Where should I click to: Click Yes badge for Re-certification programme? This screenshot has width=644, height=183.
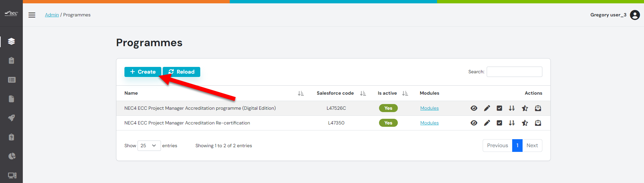pos(388,123)
